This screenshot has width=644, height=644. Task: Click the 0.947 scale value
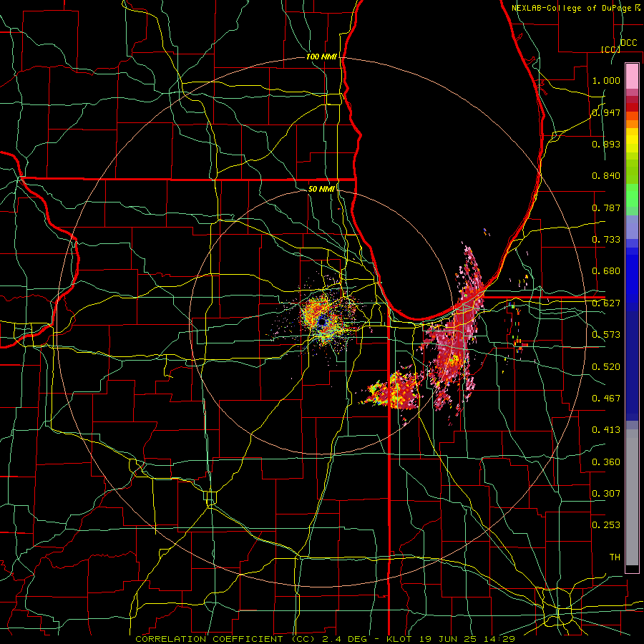[x=606, y=112]
